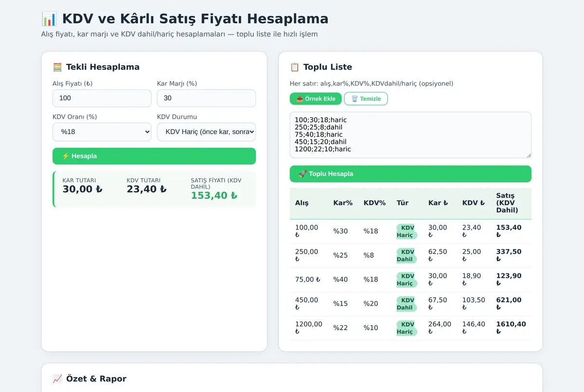Click the abacus icon beside Tekli Hesaplama
The height and width of the screenshot is (392, 584).
pyautogui.click(x=57, y=67)
